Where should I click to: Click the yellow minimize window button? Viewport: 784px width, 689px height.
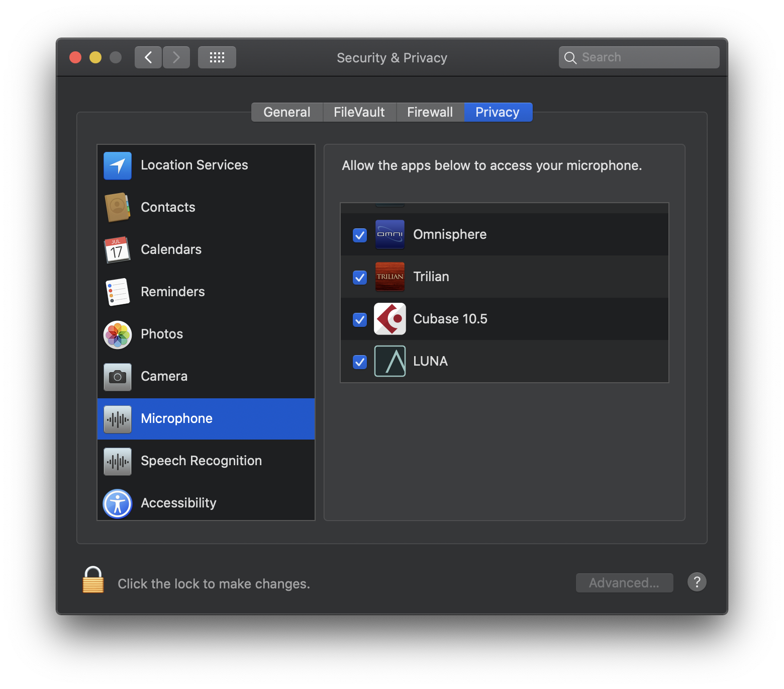tap(95, 57)
